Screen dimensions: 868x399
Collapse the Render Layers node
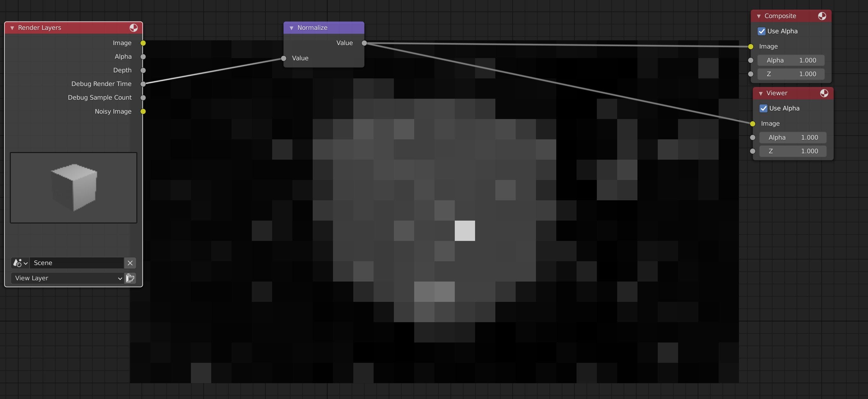pyautogui.click(x=12, y=28)
